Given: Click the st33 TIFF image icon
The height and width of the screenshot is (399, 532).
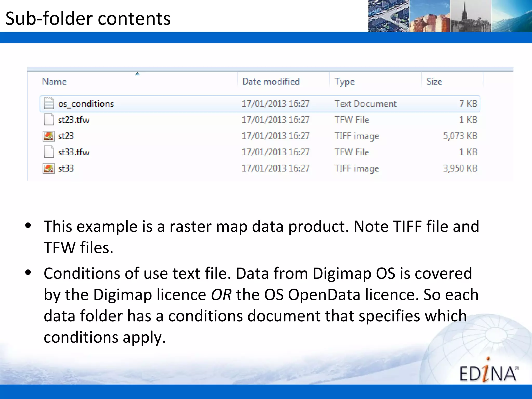Looking at the screenshot, I should [x=49, y=168].
